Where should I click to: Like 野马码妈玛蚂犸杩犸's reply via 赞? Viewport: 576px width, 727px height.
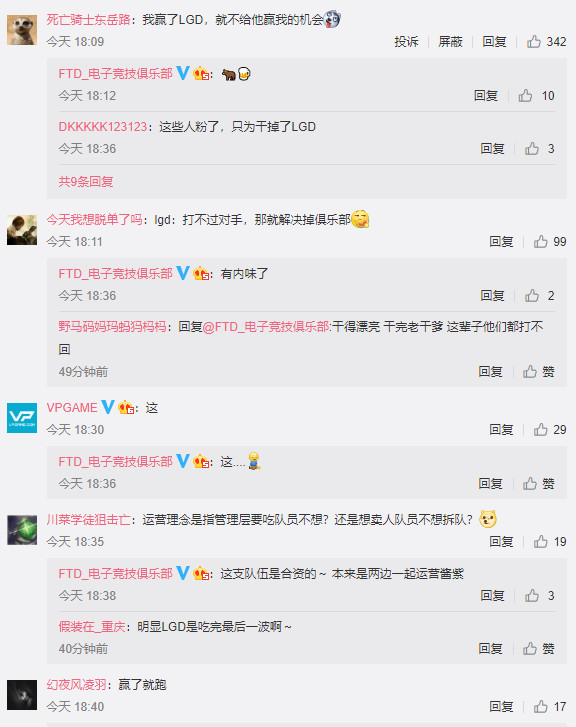point(539,371)
